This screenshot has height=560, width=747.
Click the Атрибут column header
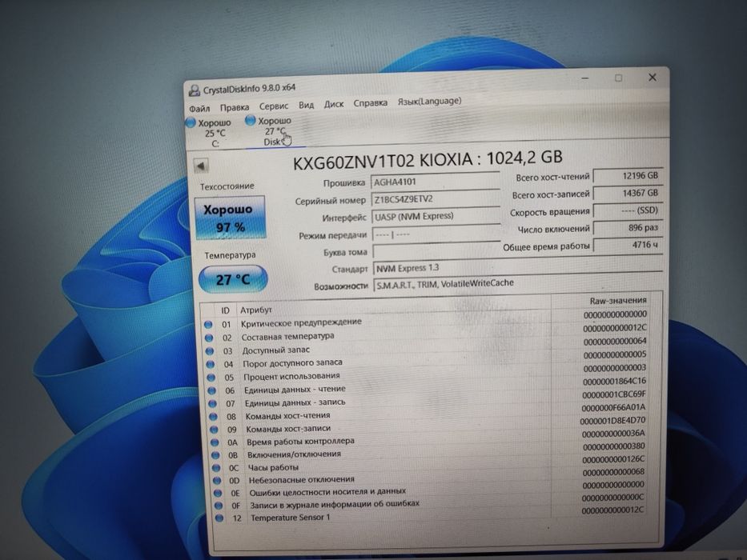pos(256,310)
